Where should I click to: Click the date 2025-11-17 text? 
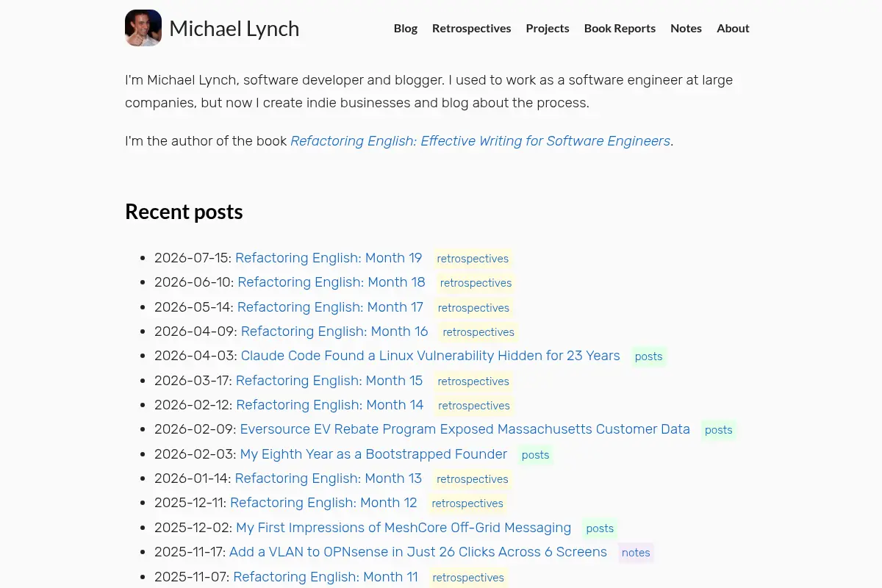click(x=190, y=552)
